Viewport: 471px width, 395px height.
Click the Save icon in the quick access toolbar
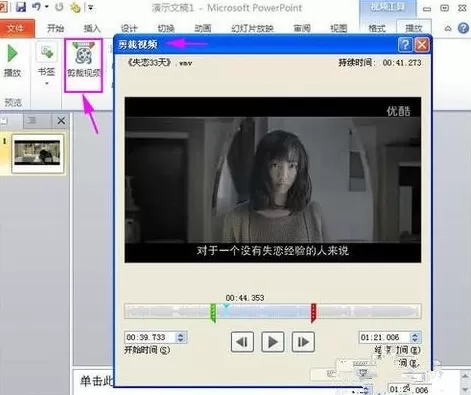pyautogui.click(x=21, y=7)
